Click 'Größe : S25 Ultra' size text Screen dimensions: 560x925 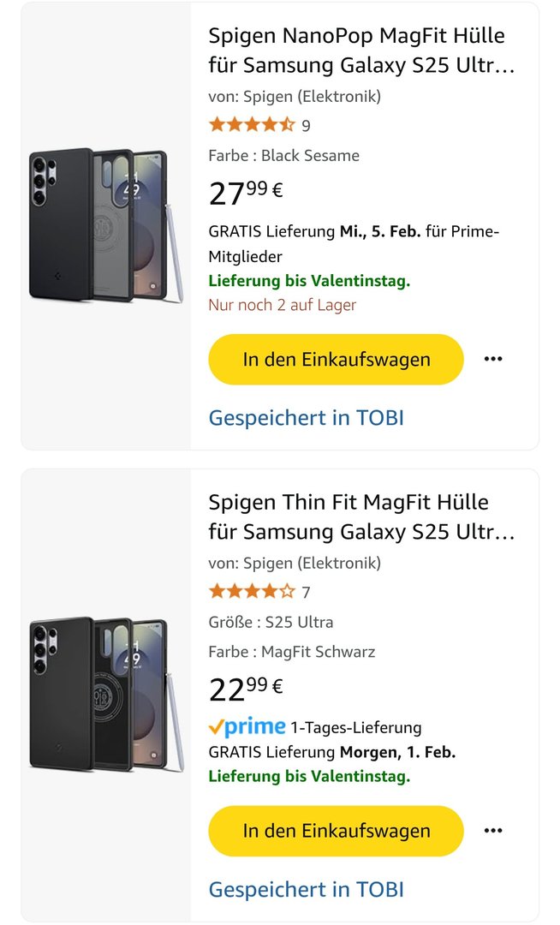(x=271, y=623)
